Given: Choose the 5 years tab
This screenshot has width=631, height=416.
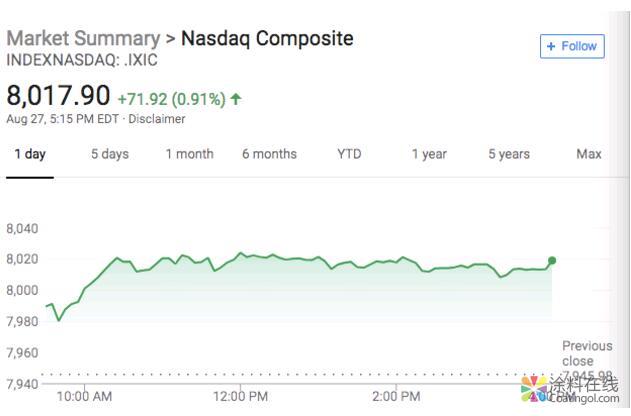Looking at the screenshot, I should (x=509, y=154).
